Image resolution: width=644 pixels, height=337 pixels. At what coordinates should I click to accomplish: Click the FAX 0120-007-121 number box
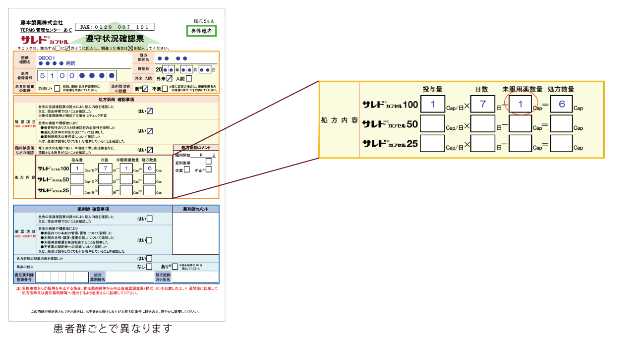coord(115,27)
